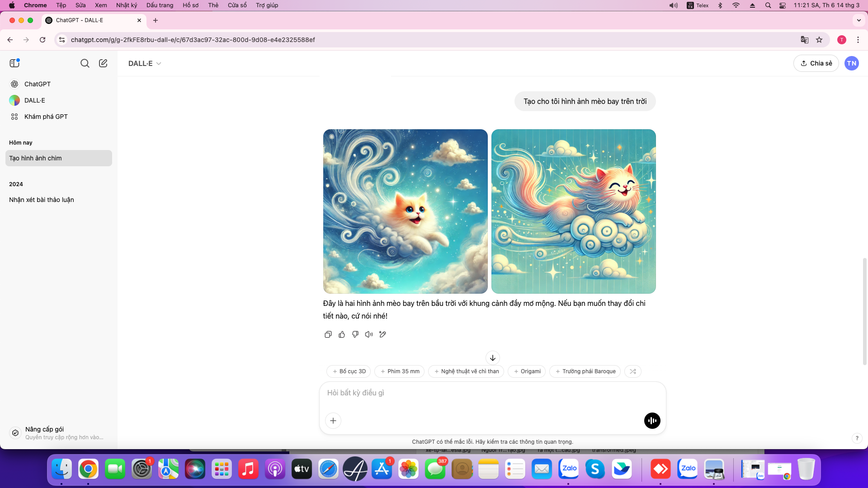Bookmark this page with the star icon

pos(819,40)
